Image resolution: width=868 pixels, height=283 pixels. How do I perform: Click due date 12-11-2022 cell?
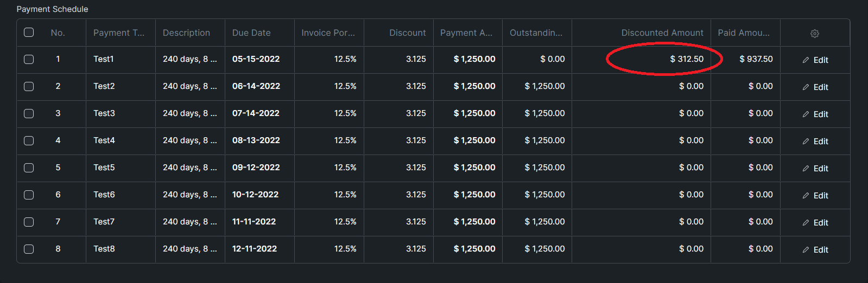click(x=255, y=249)
